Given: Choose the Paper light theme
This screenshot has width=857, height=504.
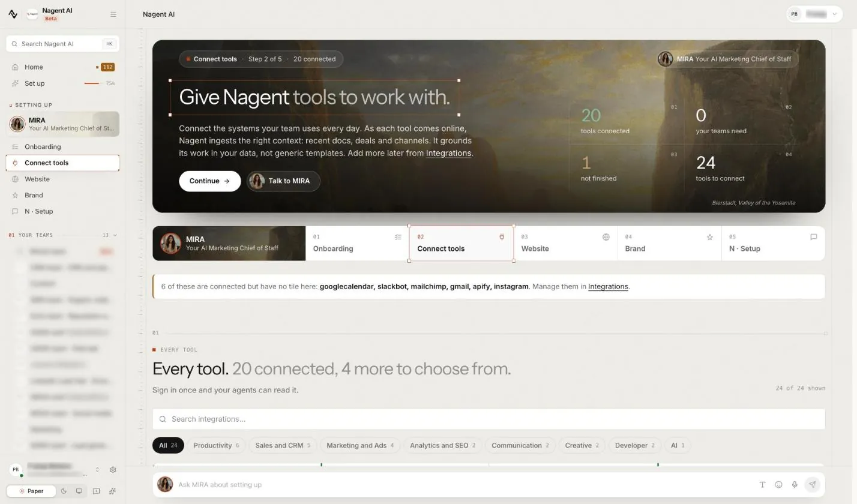Looking at the screenshot, I should [x=31, y=491].
